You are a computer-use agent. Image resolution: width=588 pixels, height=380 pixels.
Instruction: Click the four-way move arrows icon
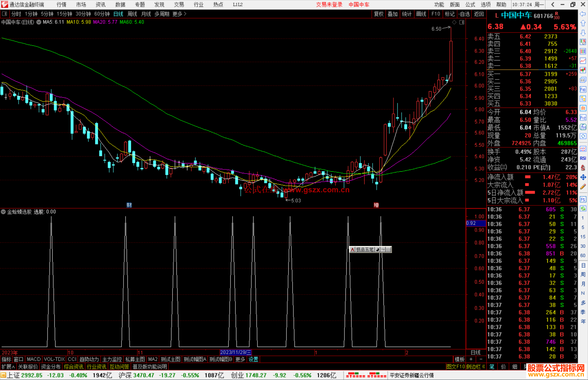(583, 177)
